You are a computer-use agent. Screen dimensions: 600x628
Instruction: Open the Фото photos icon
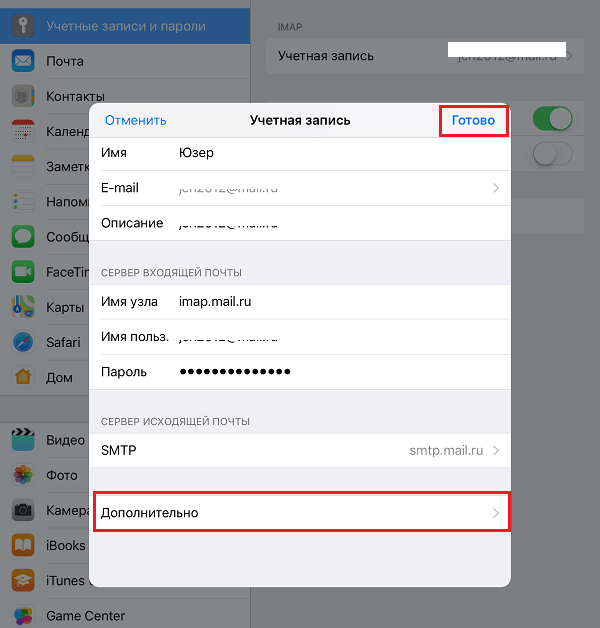point(23,475)
